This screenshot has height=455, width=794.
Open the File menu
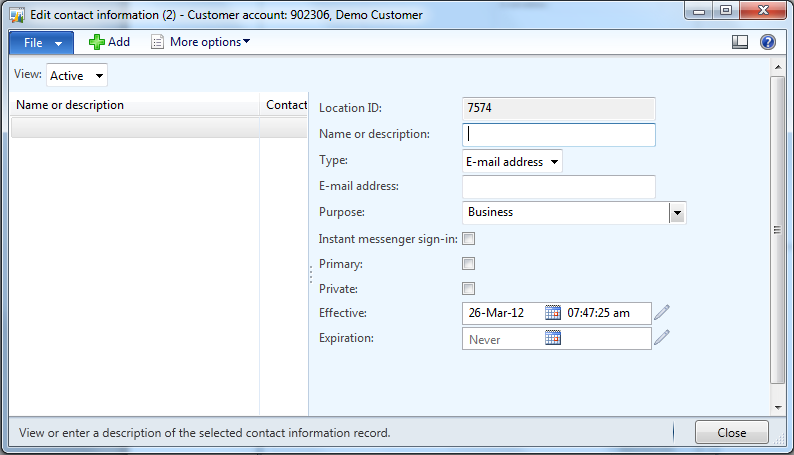[x=40, y=42]
